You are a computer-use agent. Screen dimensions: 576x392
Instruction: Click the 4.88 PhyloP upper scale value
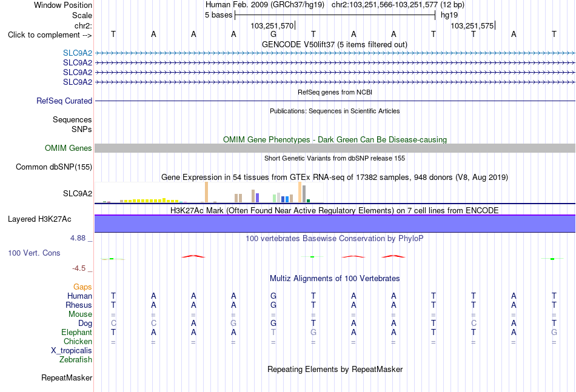[x=78, y=238]
